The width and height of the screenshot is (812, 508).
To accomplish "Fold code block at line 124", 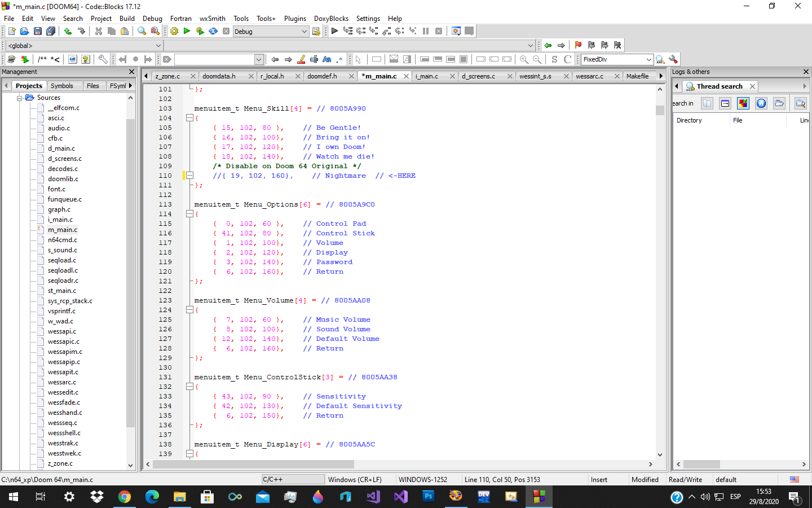I will [x=190, y=310].
